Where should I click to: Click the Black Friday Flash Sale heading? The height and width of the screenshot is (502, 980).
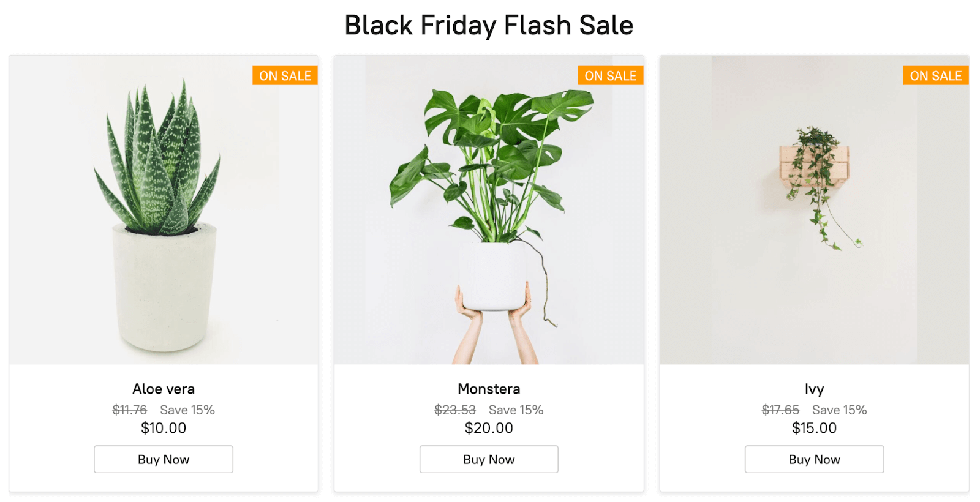pos(489,25)
